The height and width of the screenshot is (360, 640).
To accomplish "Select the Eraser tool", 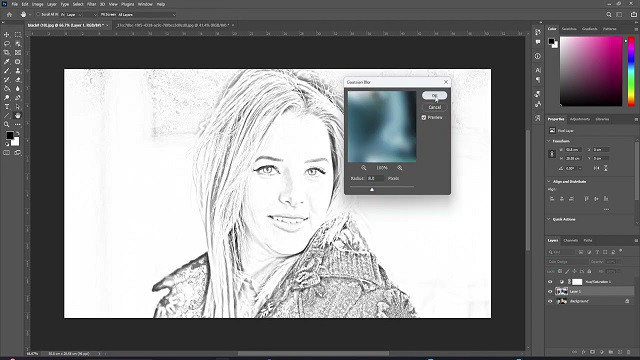I will click(x=18, y=80).
